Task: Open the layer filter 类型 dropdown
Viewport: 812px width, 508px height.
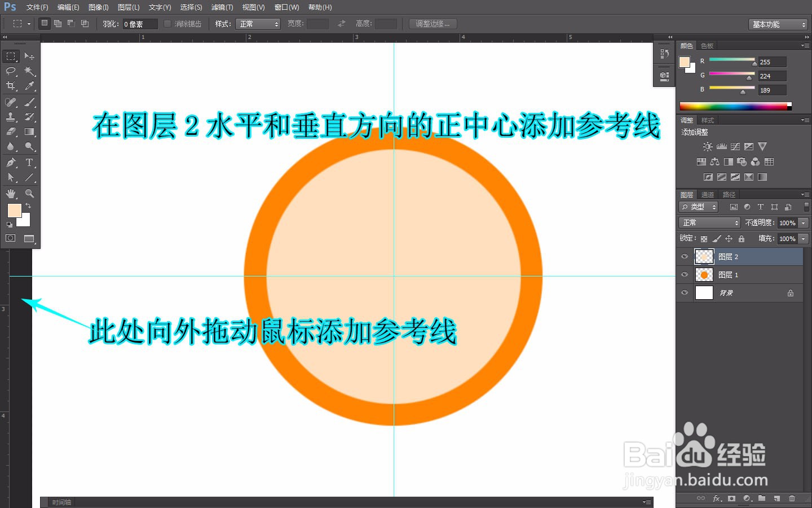Action: [x=699, y=207]
